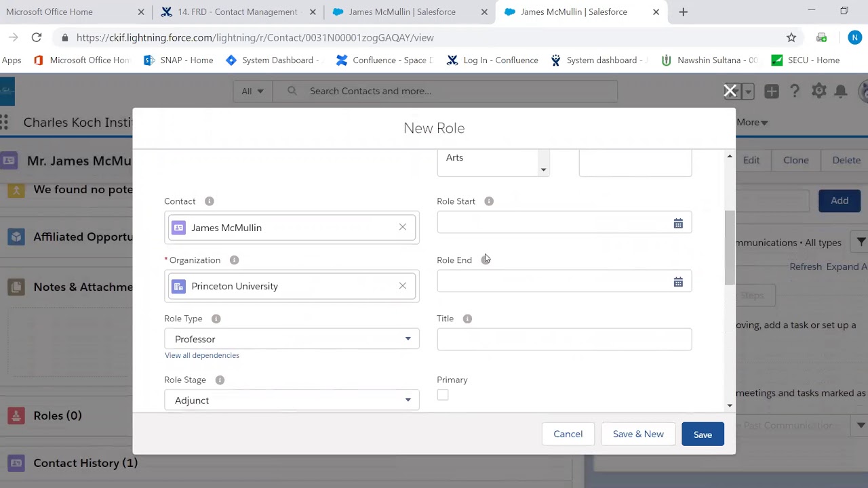Reload the page in Chrome
Viewport: 868px width, 488px height.
click(37, 37)
